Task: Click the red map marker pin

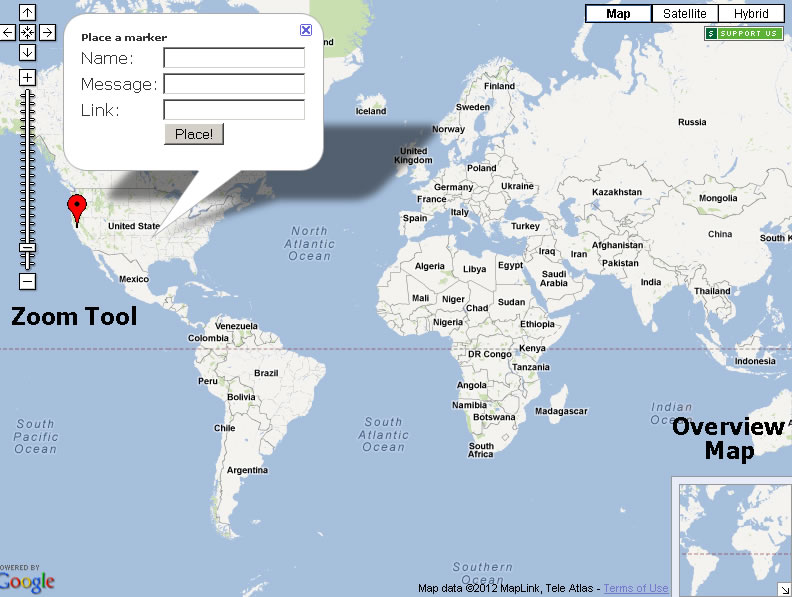Action: pos(76,209)
